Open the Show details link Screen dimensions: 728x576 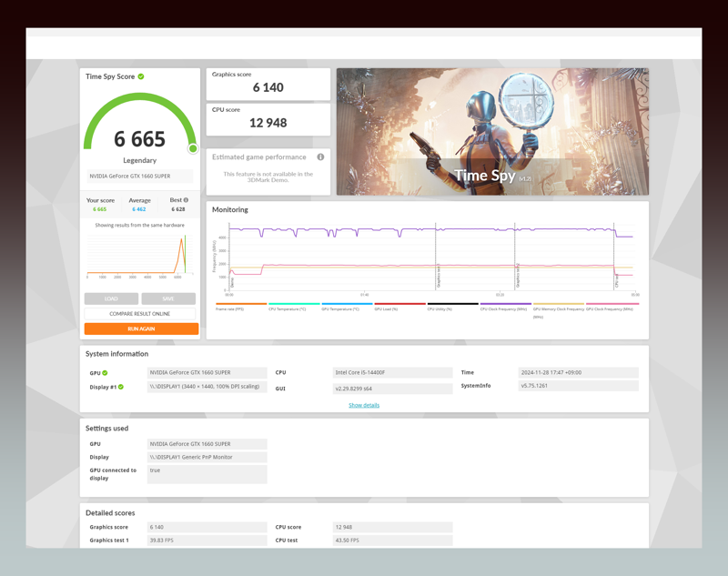[x=364, y=405]
